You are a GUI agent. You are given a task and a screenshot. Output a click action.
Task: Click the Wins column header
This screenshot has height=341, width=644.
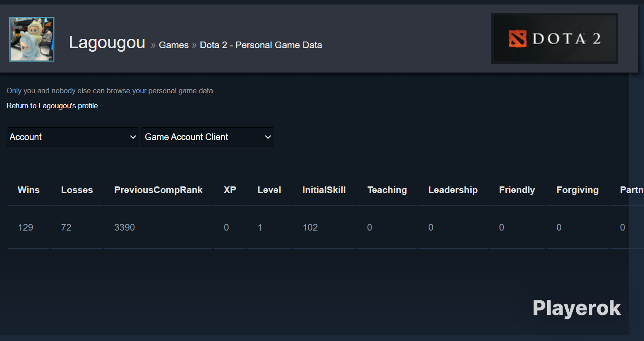click(29, 190)
